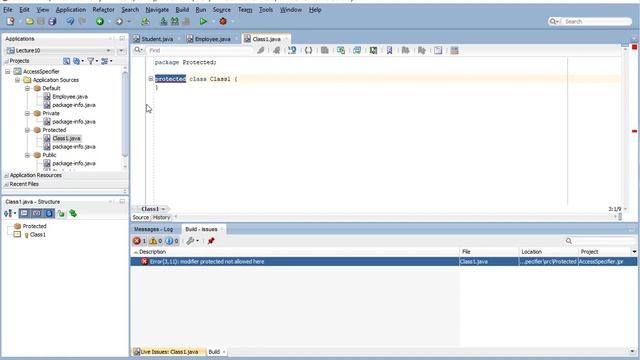
Task: Click the rightmost grid icon in editor toolbar
Action: tap(454, 50)
